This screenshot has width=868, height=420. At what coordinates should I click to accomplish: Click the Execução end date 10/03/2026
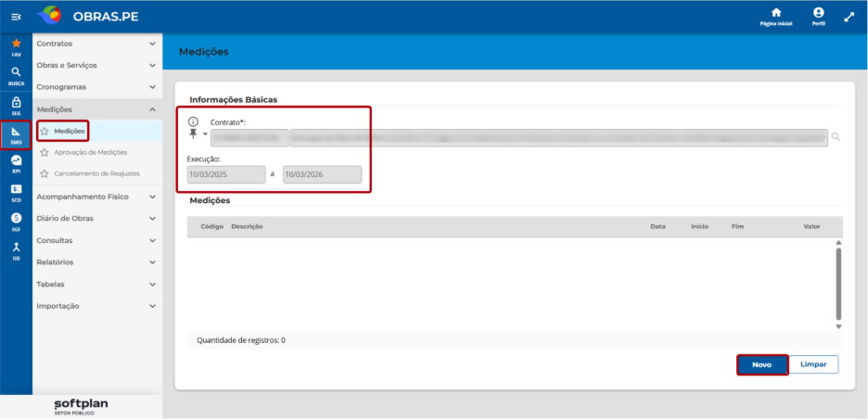pos(322,174)
